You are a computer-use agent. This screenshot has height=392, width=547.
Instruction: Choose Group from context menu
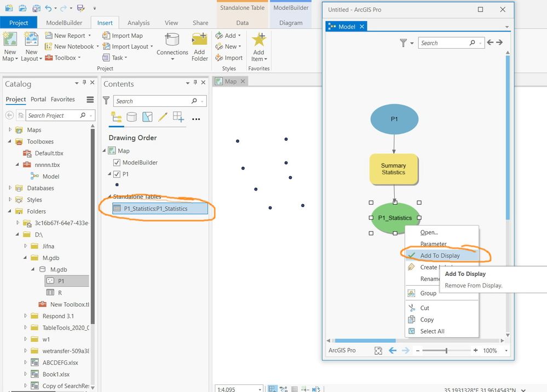coord(442,293)
